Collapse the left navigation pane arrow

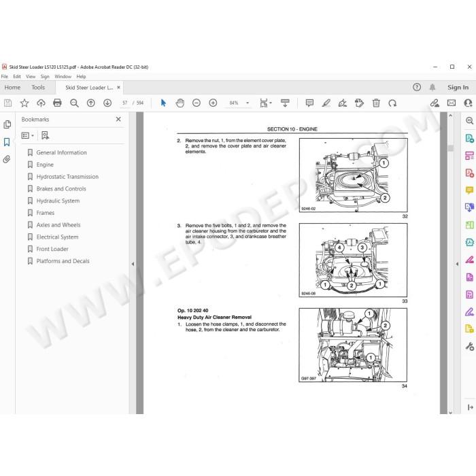coord(133,264)
